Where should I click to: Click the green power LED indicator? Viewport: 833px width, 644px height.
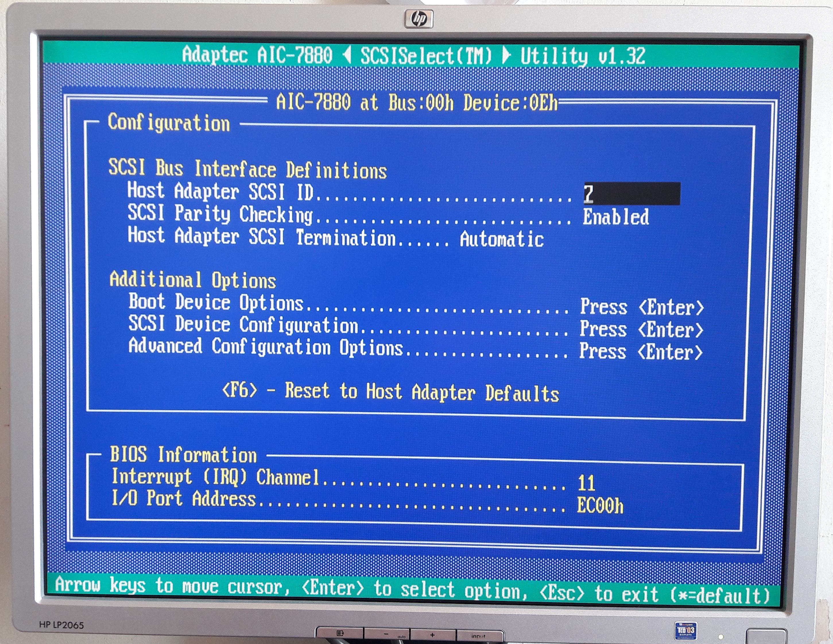pyautogui.click(x=720, y=637)
